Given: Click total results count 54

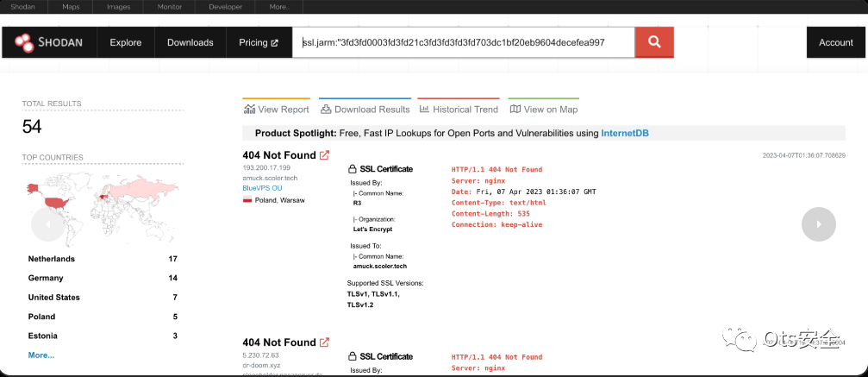Looking at the screenshot, I should (32, 127).
